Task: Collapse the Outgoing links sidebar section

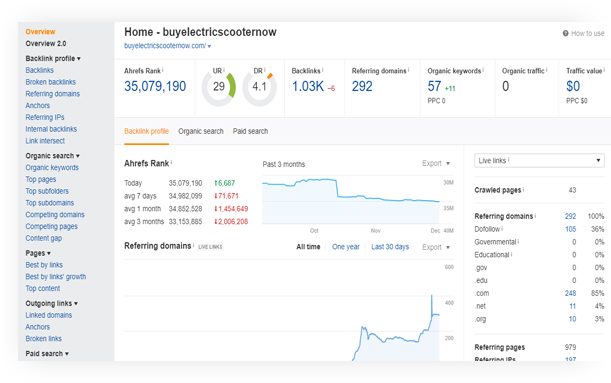Action: point(51,303)
